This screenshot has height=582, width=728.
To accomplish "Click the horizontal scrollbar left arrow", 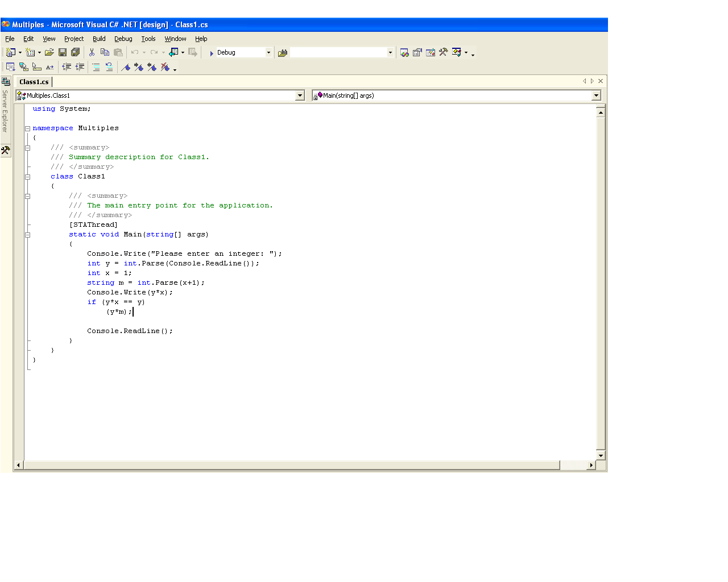I will click(x=18, y=465).
